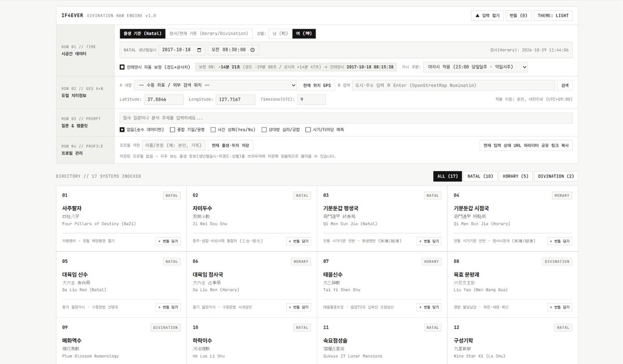Click the profile name 이름/호칭 field

pyautogui.click(x=174, y=145)
